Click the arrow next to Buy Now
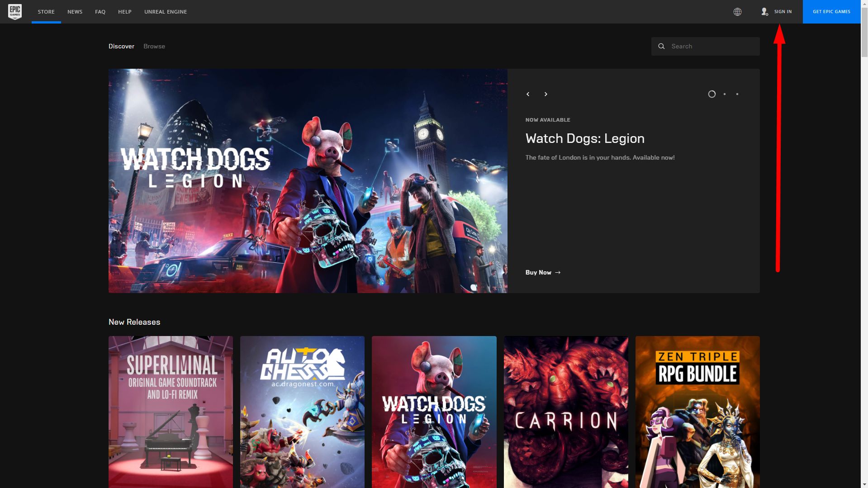 [558, 272]
